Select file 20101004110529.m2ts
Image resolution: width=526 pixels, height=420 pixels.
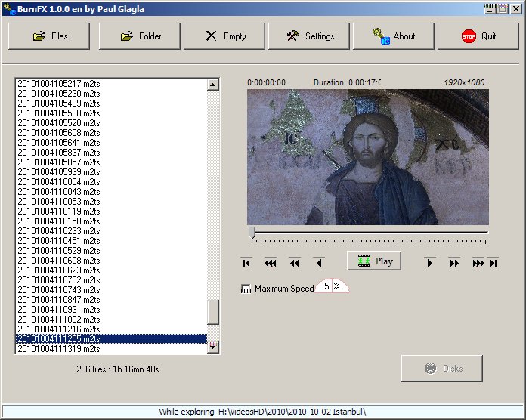111,250
